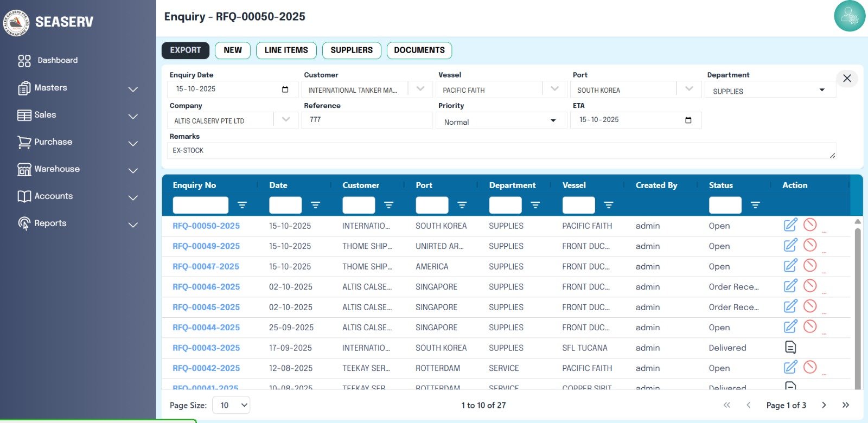The height and width of the screenshot is (423, 868).
Task: Open user profile avatar icon
Action: pyautogui.click(x=849, y=16)
